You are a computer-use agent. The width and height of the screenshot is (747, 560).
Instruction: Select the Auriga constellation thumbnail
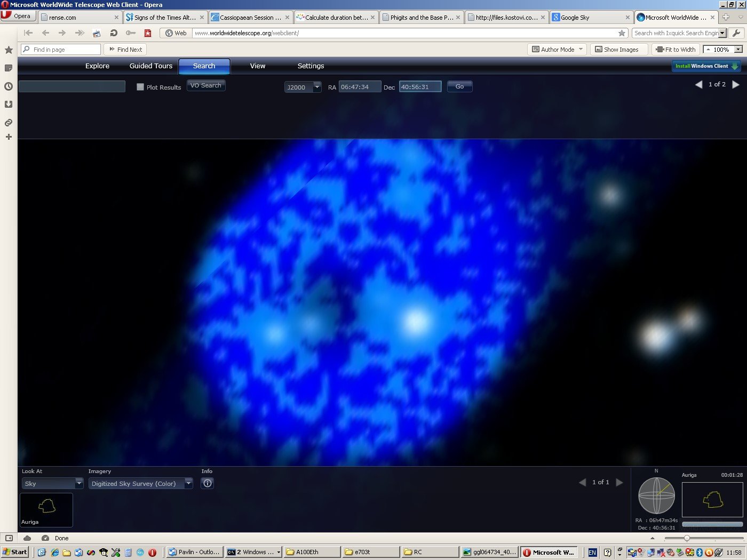(x=46, y=509)
